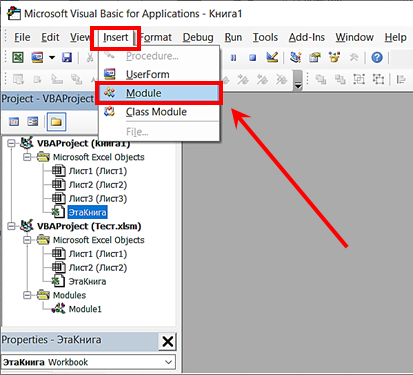
Task: Select Лист2 (Лист2) under the Книга1 project
Action: pos(98,185)
